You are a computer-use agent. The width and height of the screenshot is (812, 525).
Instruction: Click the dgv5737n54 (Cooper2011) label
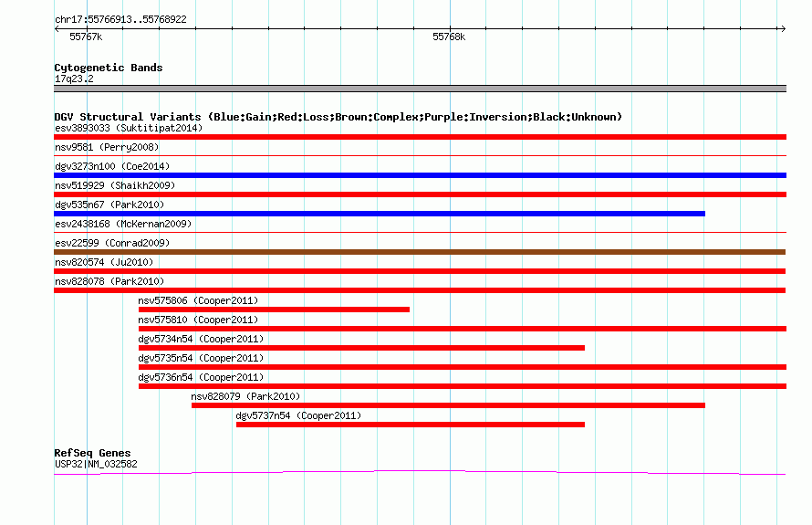tap(299, 415)
